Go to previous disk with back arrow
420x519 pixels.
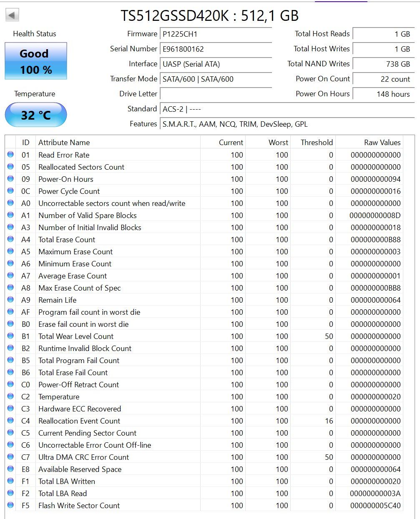pos(12,15)
